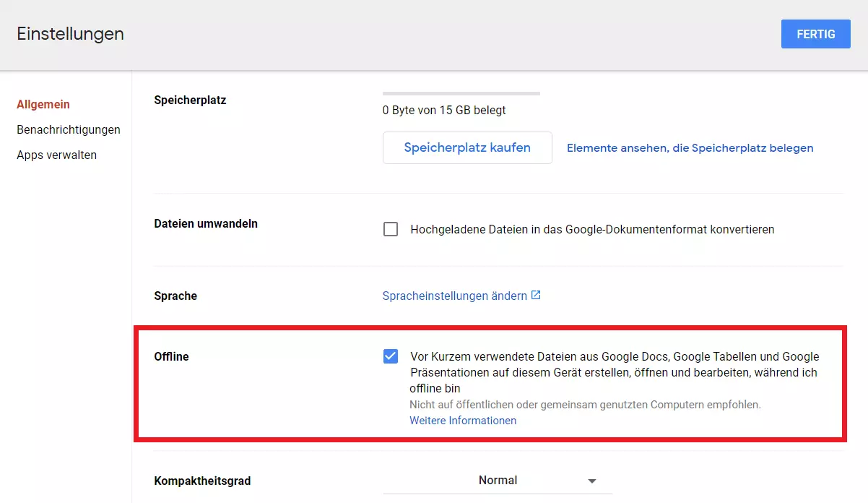Screen dimensions: 868x503
Task: Open 'Elemente ansehen, die Speicherplatz belegen' link
Action: 690,147
